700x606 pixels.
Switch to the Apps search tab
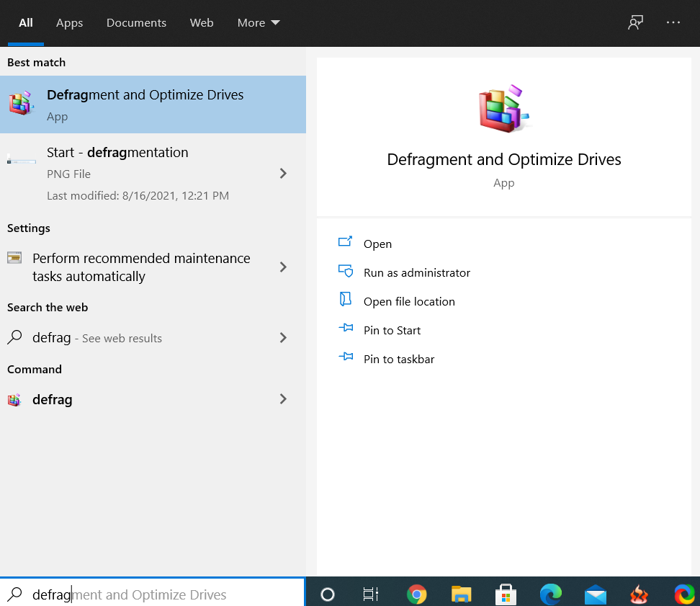[x=70, y=23]
